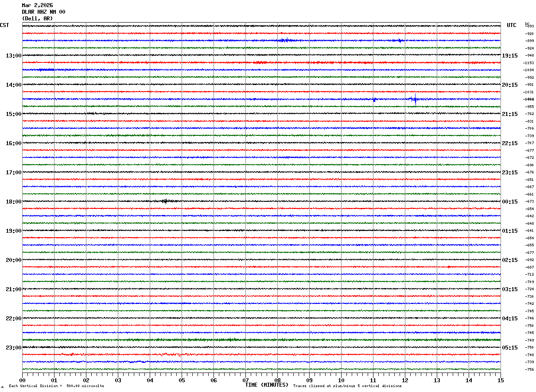536x392 pixels.
Task: Click minute tick label '15' on time axis
Action: click(x=501, y=380)
